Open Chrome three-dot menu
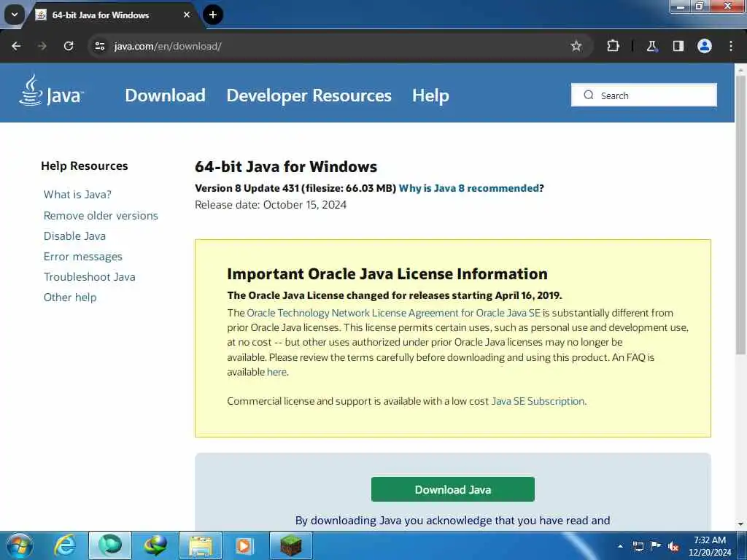Viewport: 747px width, 560px height. tap(731, 46)
